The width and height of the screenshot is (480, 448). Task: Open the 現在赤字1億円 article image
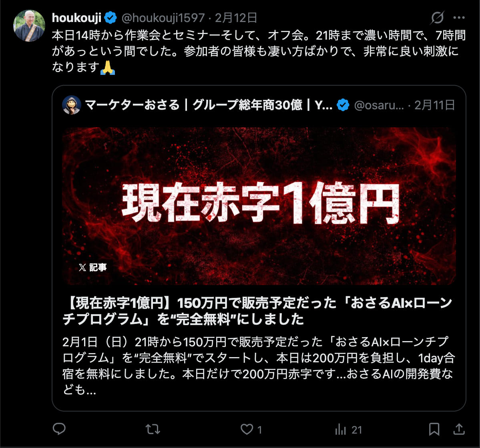pyautogui.click(x=259, y=206)
